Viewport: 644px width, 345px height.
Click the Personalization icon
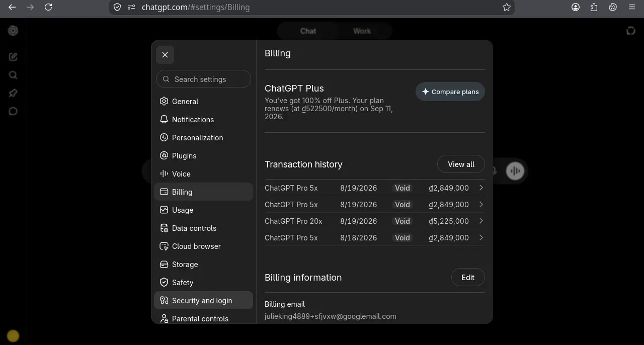coord(164,137)
